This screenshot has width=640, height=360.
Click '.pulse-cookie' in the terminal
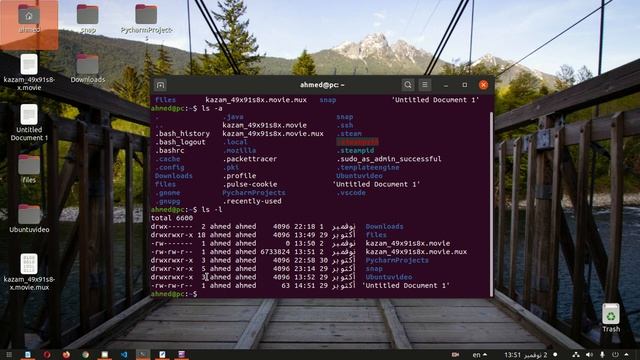point(249,184)
